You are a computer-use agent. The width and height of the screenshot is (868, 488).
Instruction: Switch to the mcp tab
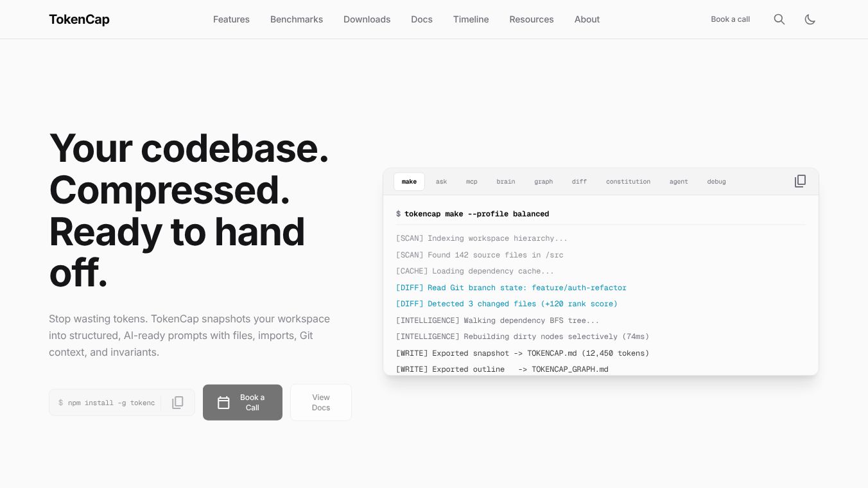pos(472,182)
